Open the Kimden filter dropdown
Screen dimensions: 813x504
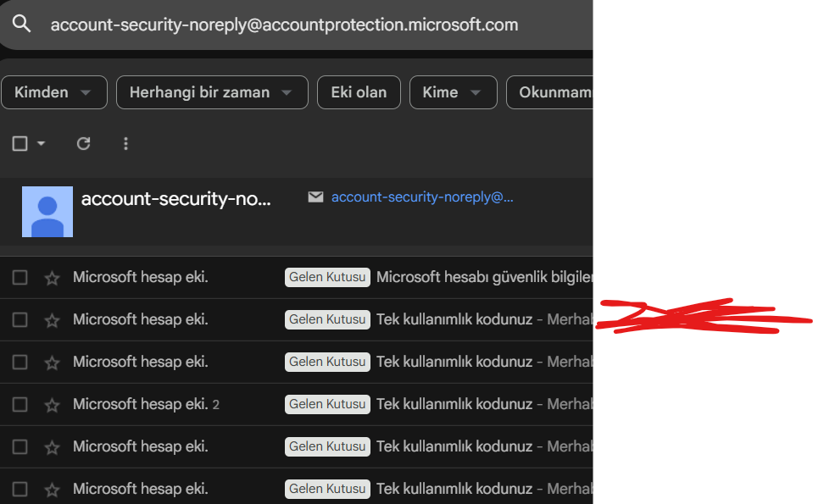click(53, 92)
